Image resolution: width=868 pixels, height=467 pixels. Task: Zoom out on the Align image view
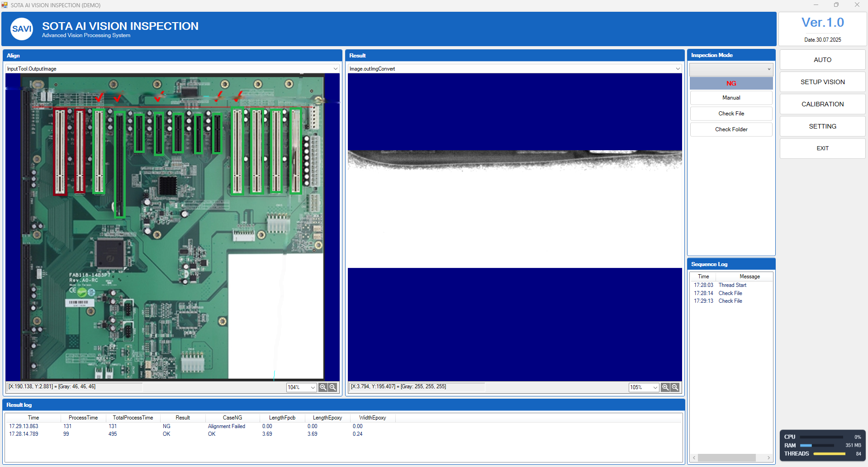click(x=333, y=387)
